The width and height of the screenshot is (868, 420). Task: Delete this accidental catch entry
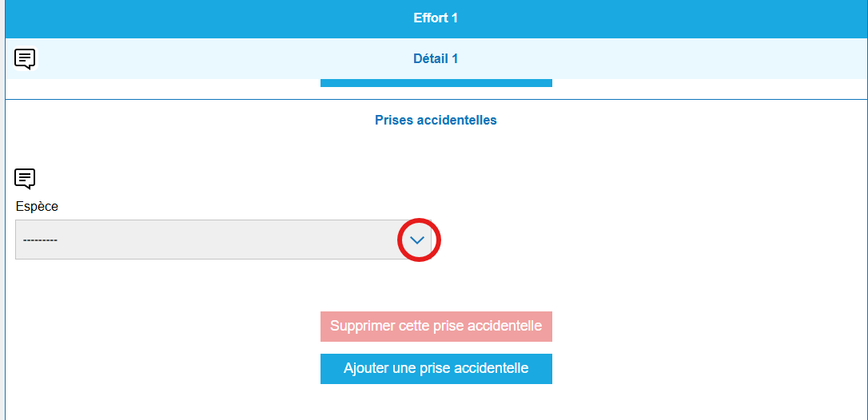(436, 326)
